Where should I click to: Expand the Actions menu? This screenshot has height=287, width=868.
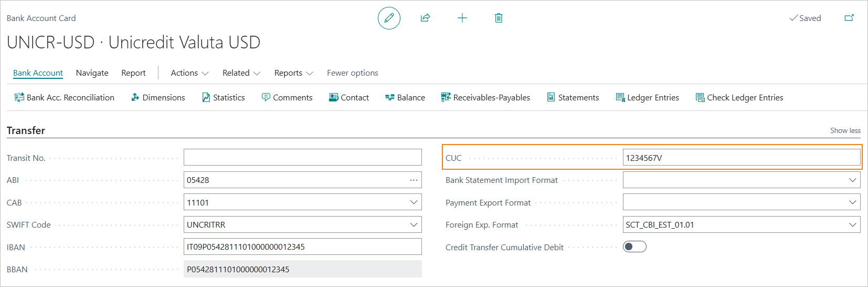[x=190, y=73]
